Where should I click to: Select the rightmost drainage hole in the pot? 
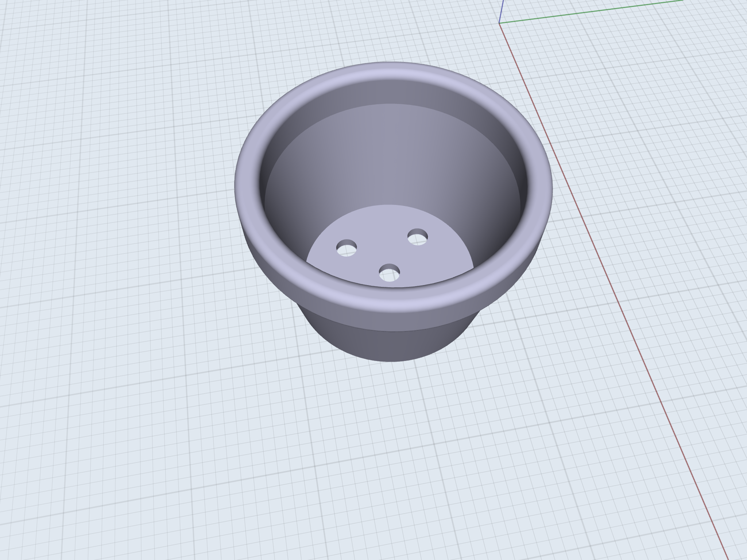coord(418,237)
